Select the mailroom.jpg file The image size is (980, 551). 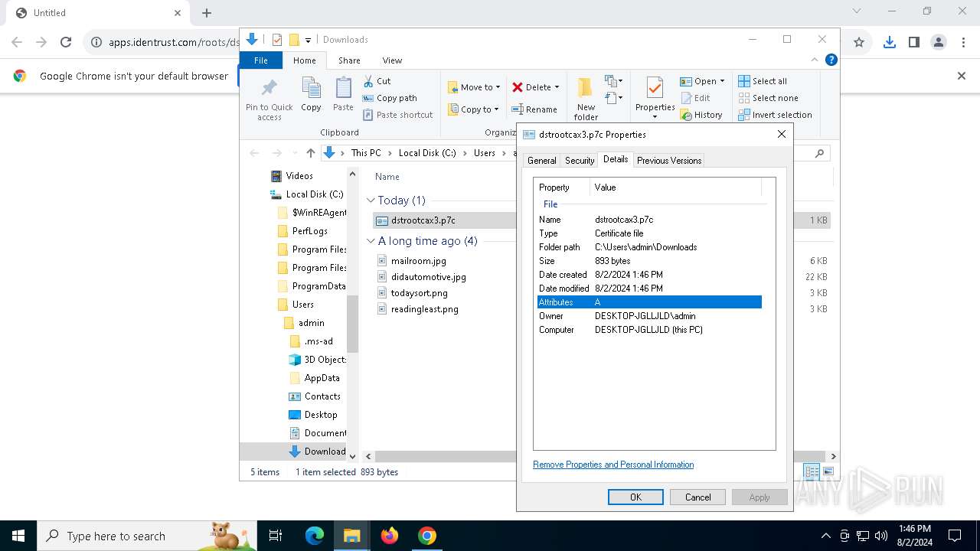418,261
